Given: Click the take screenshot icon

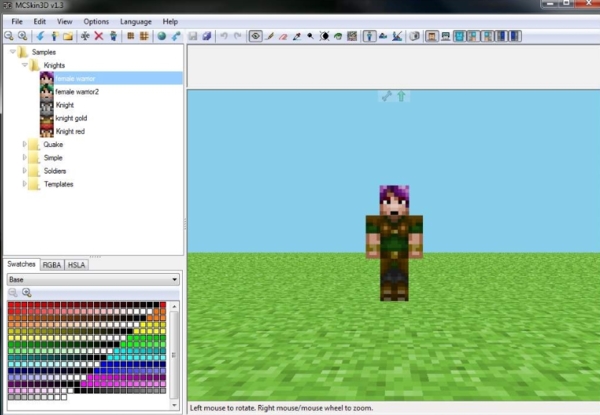Looking at the screenshot, I should click(x=414, y=36).
